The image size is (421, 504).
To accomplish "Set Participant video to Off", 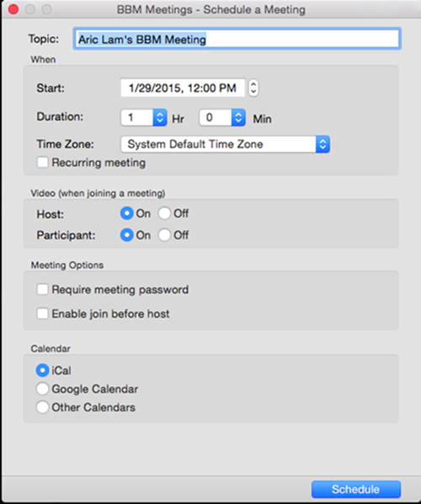I will coord(164,235).
